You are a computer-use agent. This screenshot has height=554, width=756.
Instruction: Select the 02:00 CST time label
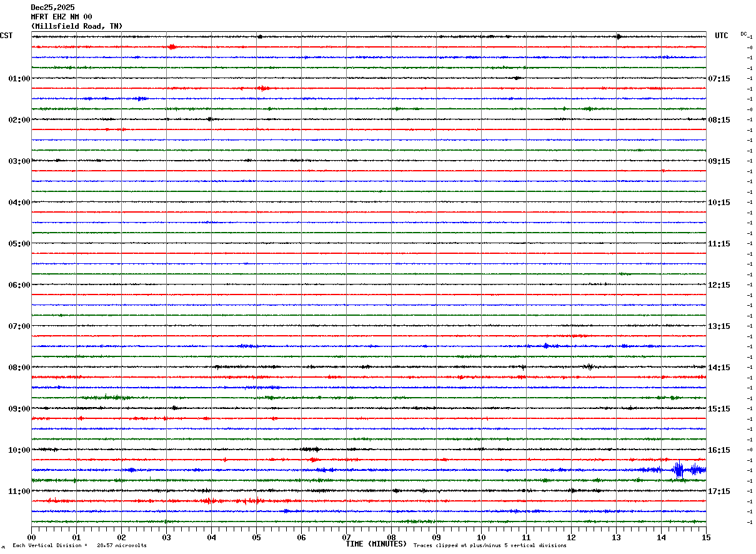coord(19,120)
